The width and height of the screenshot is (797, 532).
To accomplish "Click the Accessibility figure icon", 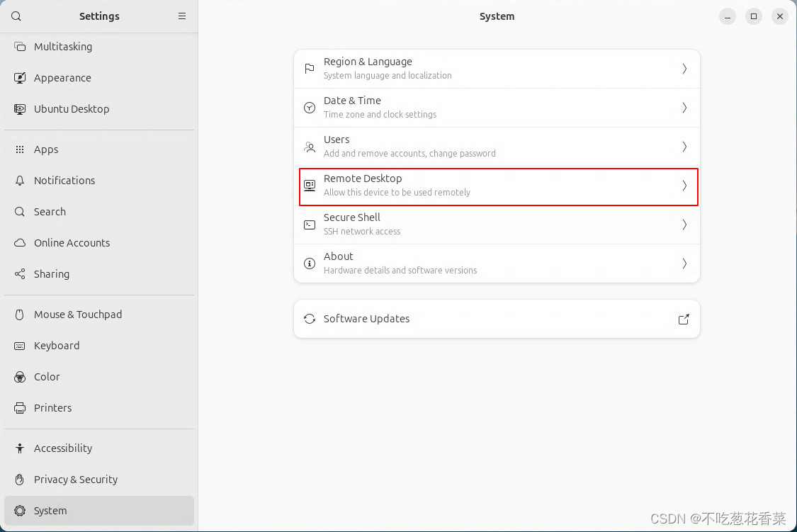I will 20,448.
